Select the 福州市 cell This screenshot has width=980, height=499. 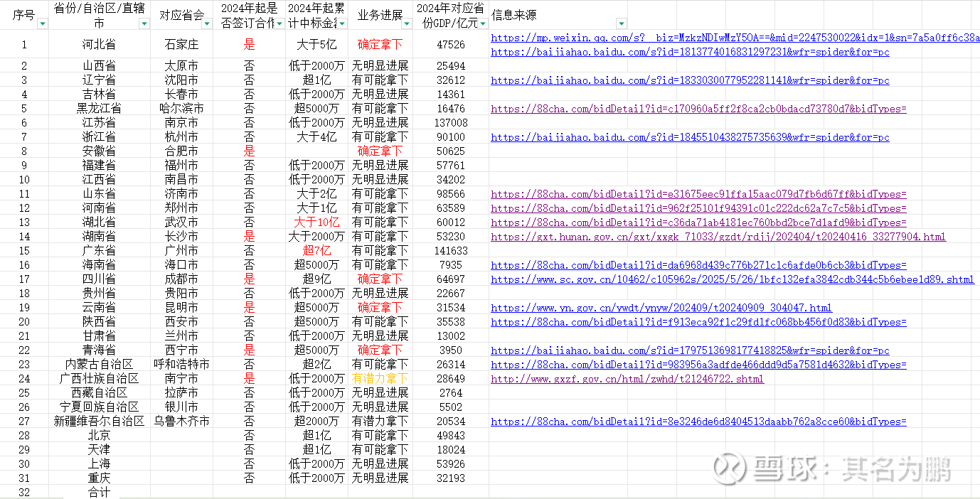[181, 165]
